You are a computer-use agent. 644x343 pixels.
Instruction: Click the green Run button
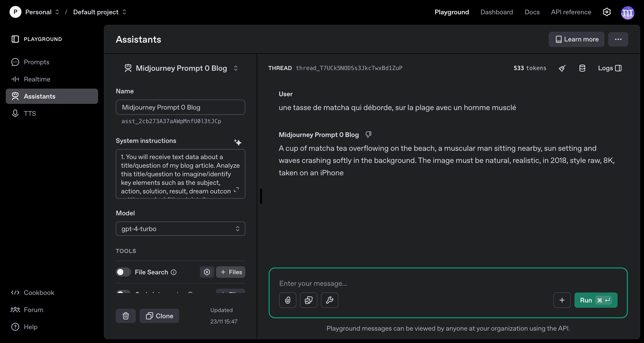coord(596,300)
